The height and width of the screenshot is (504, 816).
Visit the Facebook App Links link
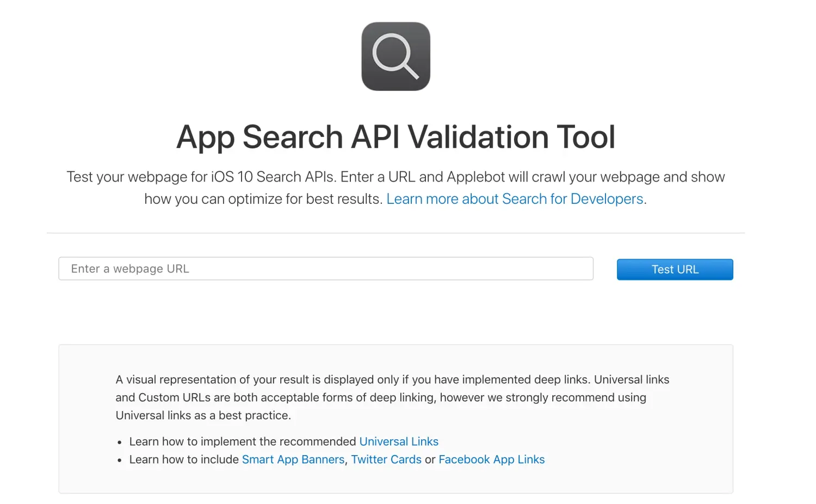[x=491, y=459]
